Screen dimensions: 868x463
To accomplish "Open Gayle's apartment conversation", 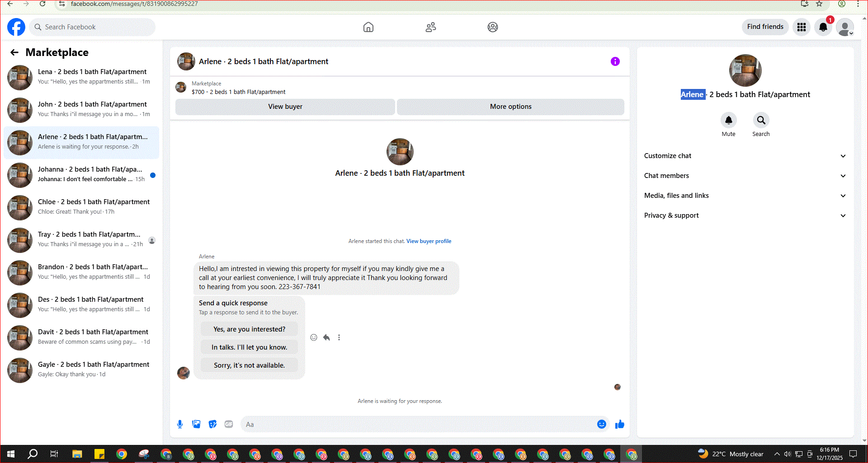I will [81, 370].
